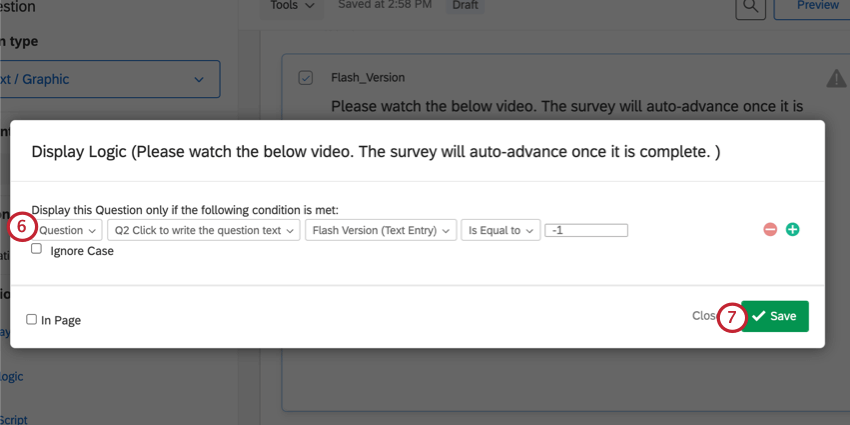Click the search magnifier icon
Screen dimensions: 850x425
[x=749, y=6]
